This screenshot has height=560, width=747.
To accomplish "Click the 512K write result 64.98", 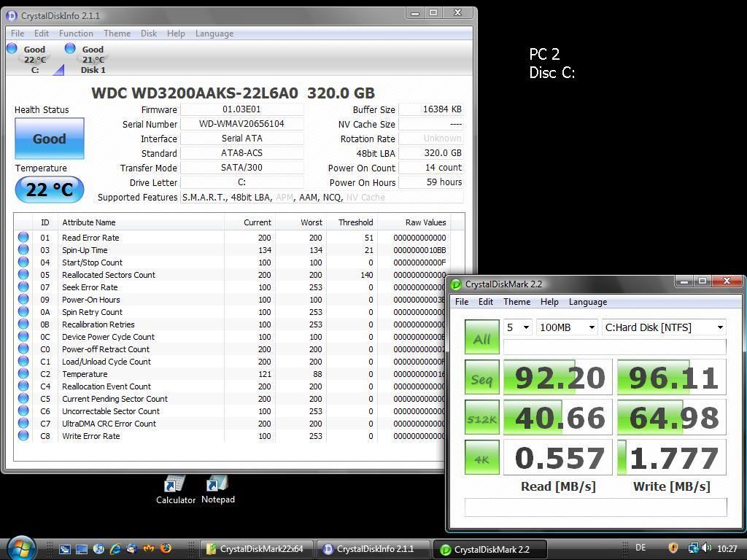I will point(672,417).
